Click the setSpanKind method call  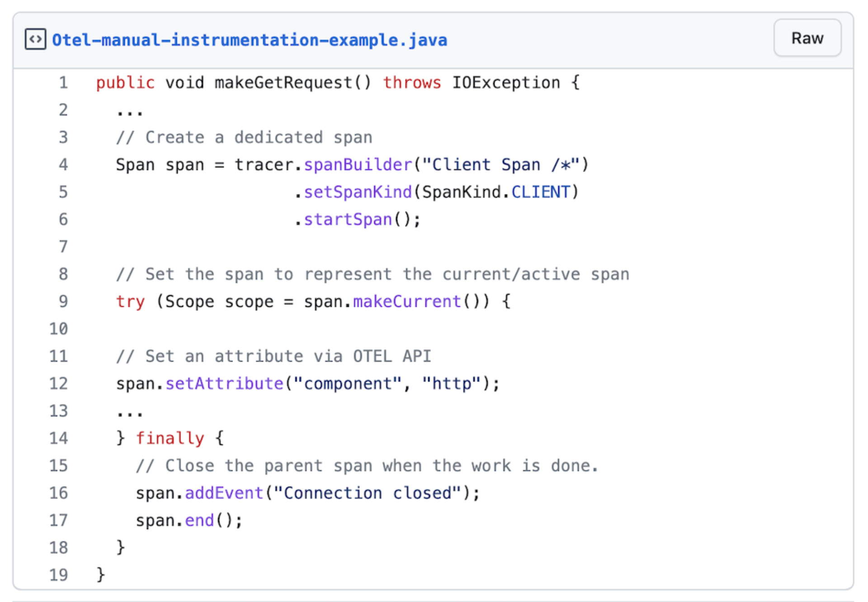[x=358, y=192]
